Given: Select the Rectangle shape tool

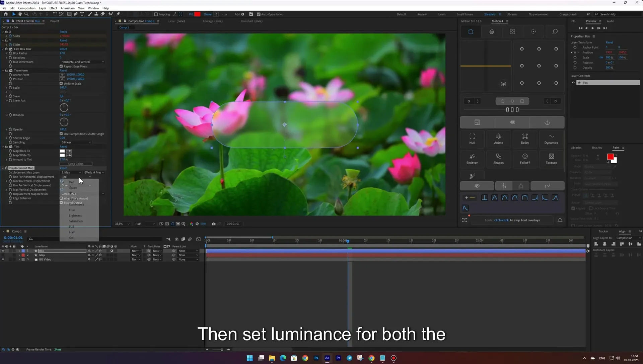Looking at the screenshot, I should [69, 14].
